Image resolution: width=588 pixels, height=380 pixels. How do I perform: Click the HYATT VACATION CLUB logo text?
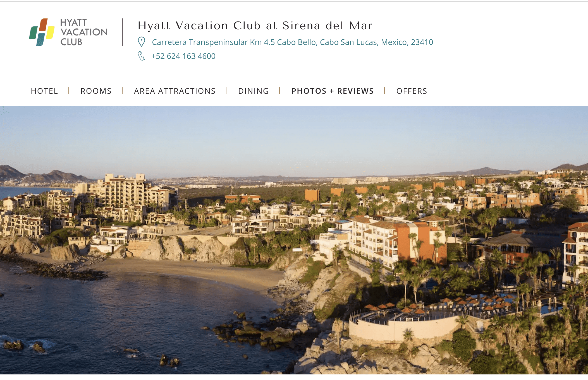pos(84,32)
